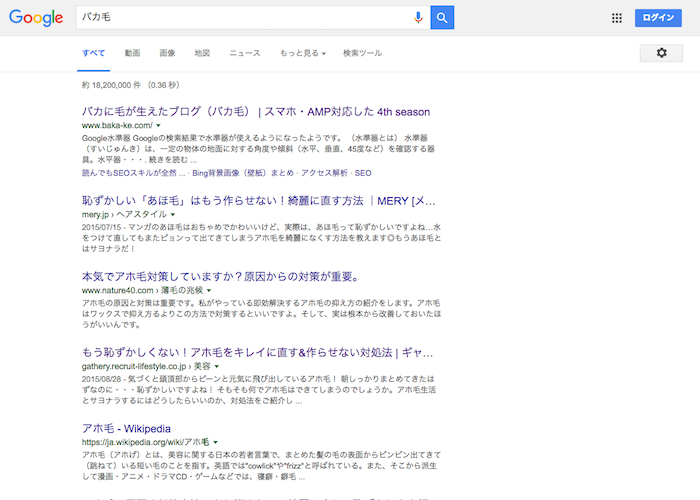Switch to the 動画 tab

(x=132, y=53)
